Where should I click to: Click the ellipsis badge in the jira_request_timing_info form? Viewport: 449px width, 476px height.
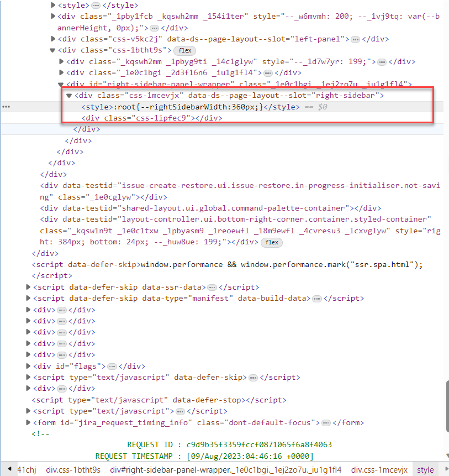(x=326, y=423)
